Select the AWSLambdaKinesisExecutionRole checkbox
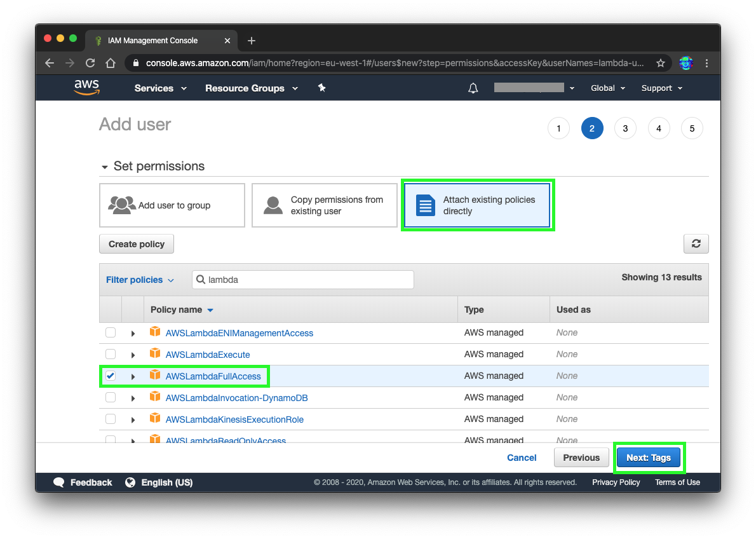 [111, 419]
